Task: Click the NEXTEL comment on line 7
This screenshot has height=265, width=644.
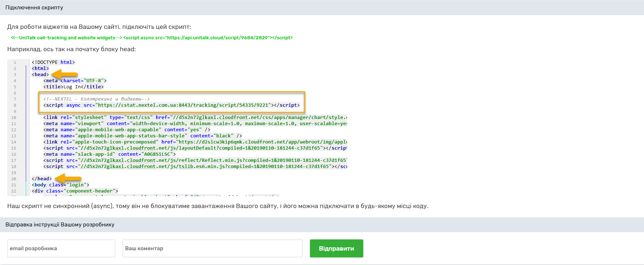Action: [x=96, y=99]
